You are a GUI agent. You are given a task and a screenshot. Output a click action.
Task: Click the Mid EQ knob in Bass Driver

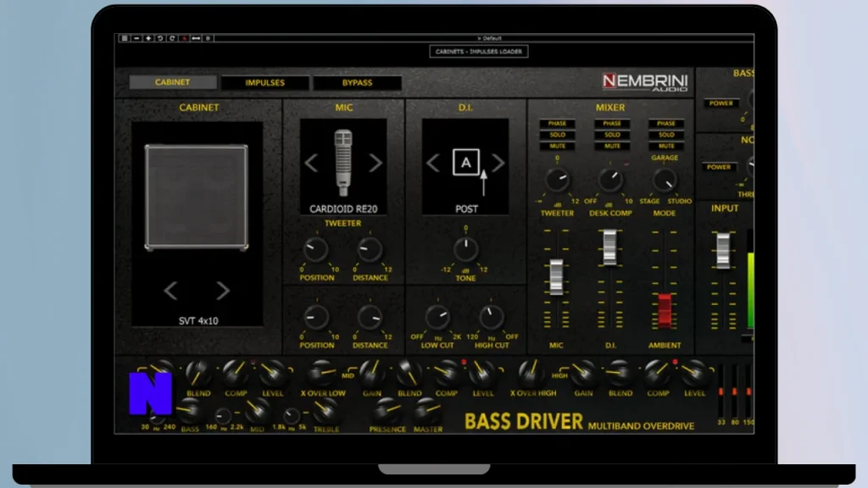(x=257, y=411)
